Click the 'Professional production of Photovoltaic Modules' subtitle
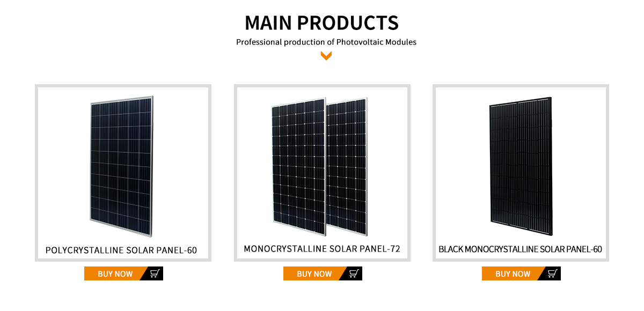 (x=326, y=42)
